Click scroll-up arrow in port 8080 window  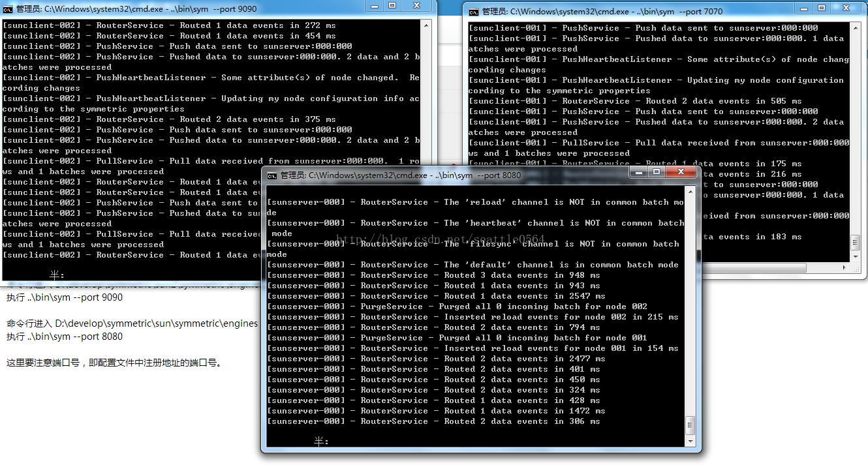(690, 191)
